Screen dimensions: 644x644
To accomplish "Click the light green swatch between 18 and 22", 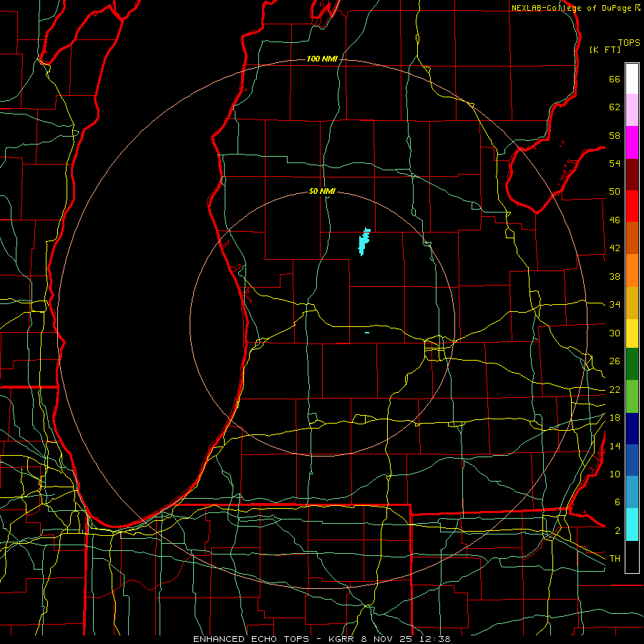I will [632, 396].
